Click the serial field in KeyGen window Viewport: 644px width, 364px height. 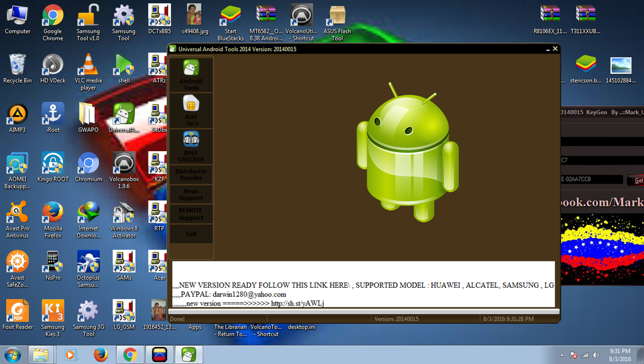[x=592, y=179]
